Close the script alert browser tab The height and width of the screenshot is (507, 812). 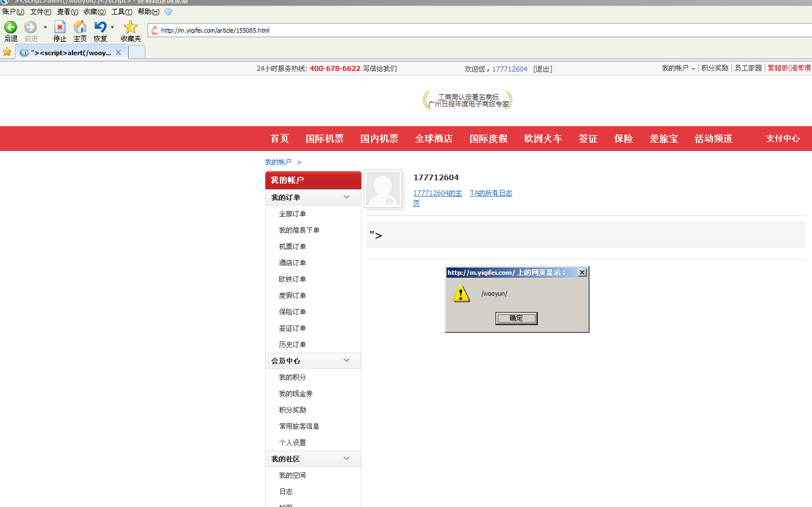tap(118, 52)
